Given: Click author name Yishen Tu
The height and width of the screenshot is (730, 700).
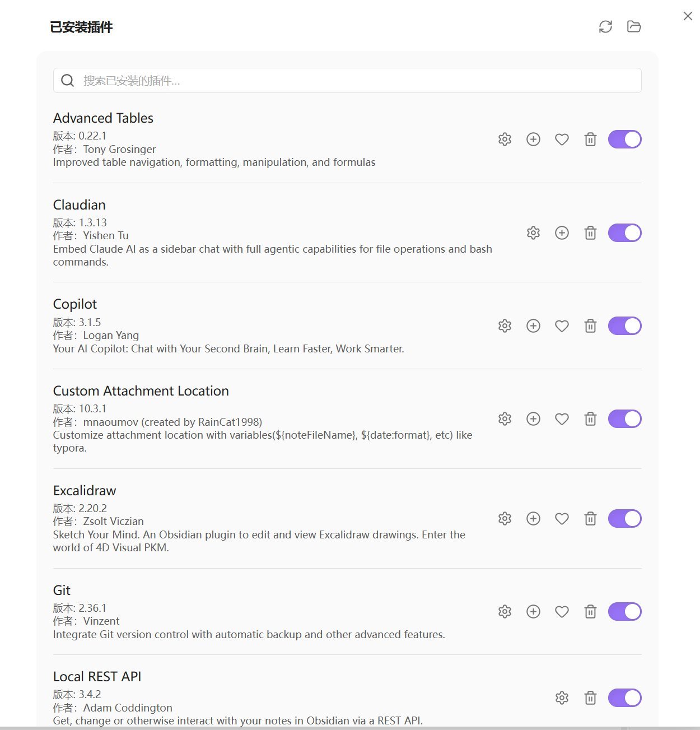Looking at the screenshot, I should pos(106,235).
